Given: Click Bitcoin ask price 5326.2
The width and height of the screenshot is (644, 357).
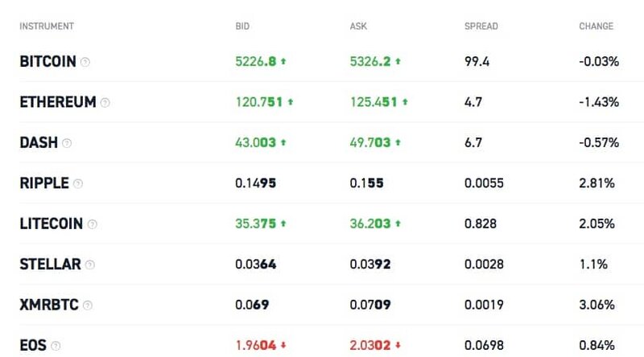Looking at the screenshot, I should [x=370, y=62].
